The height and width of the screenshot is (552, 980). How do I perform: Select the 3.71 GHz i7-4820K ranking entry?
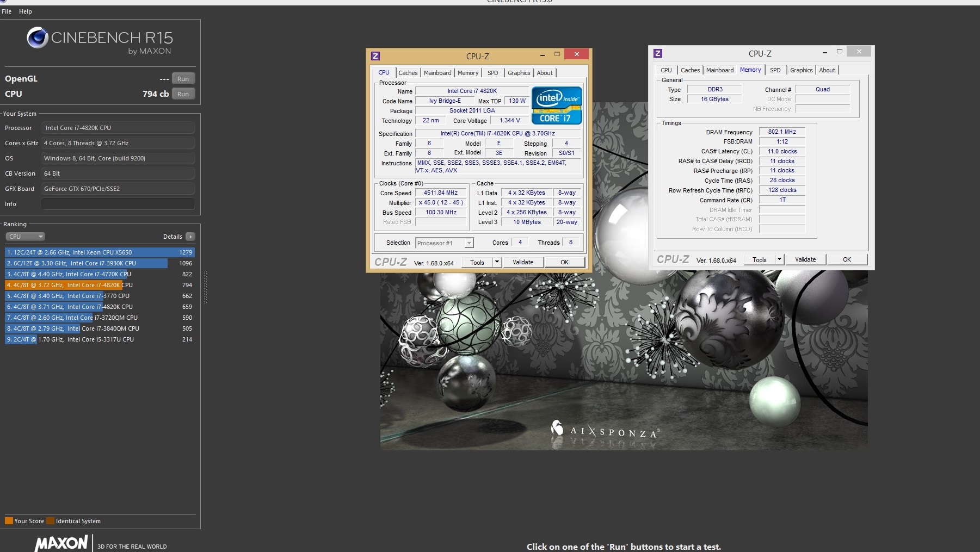(100, 307)
